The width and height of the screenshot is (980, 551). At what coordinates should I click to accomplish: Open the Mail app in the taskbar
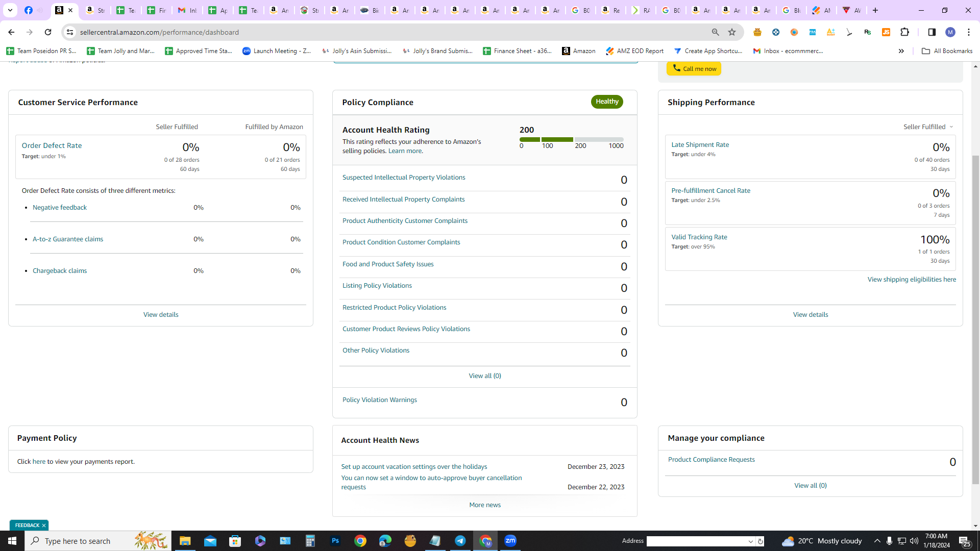coord(210,541)
